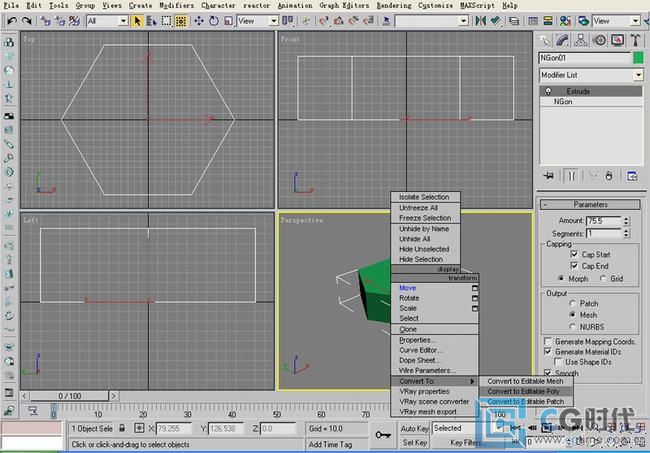Image resolution: width=650 pixels, height=453 pixels.
Task: Open the Hierarchy command panel tab
Action: (581, 40)
